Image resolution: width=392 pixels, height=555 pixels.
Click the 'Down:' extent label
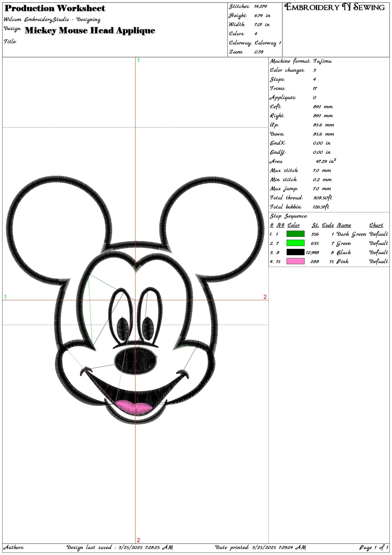coord(277,134)
